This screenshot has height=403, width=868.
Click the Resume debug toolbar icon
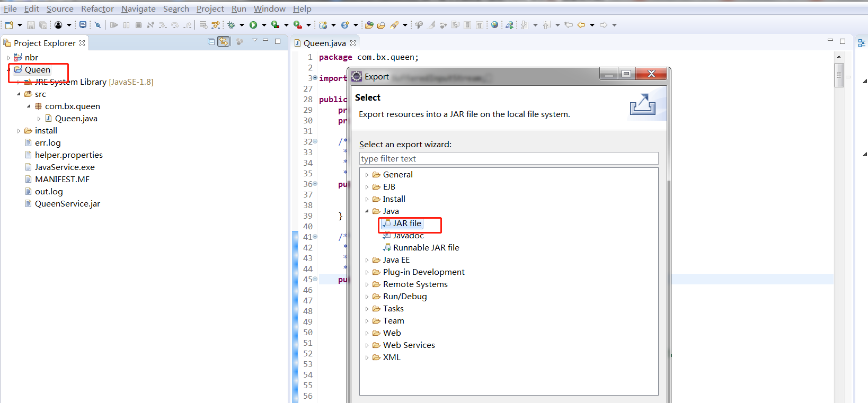pos(114,25)
